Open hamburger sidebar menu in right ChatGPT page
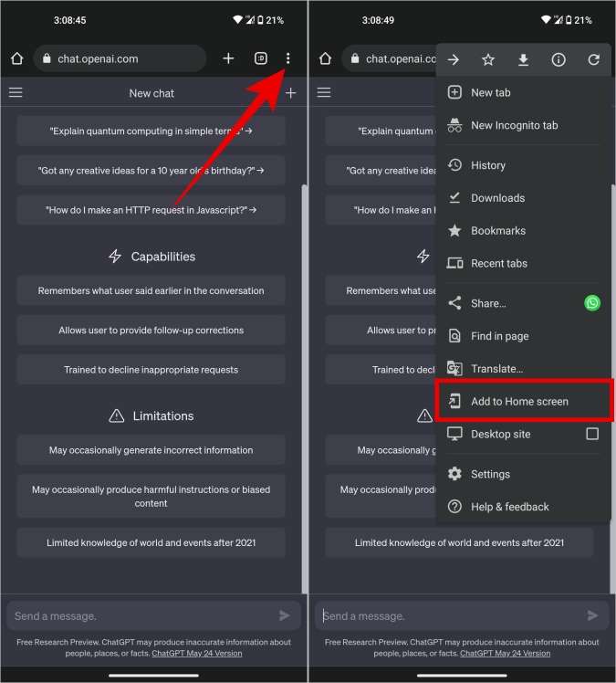The height and width of the screenshot is (683, 616). coord(324,92)
